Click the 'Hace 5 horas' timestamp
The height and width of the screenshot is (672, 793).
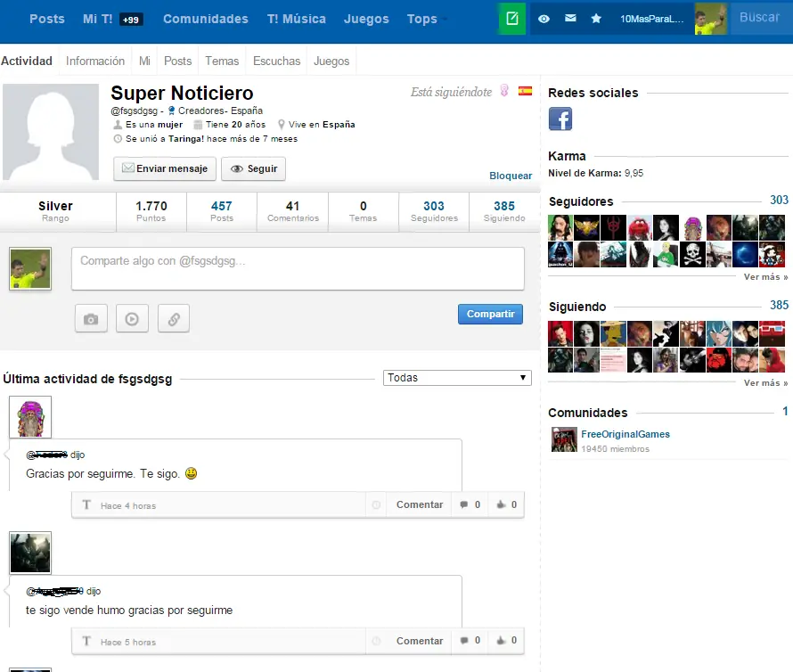128,642
